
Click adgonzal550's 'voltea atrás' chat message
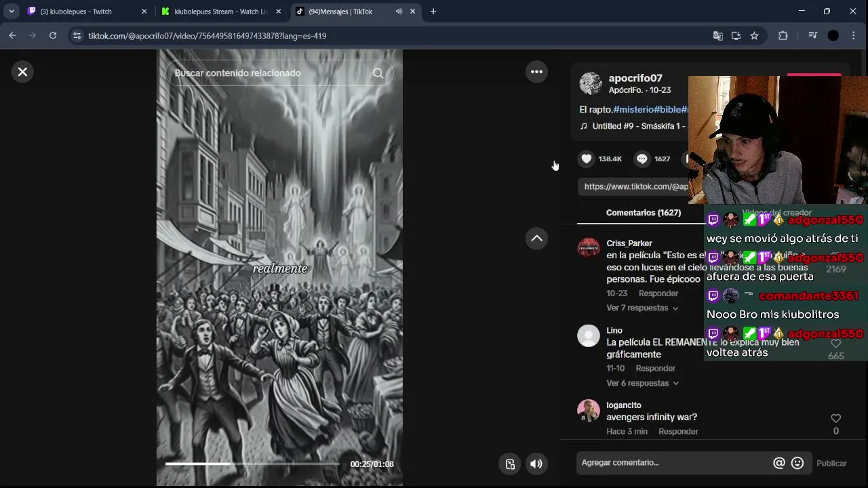[737, 352]
